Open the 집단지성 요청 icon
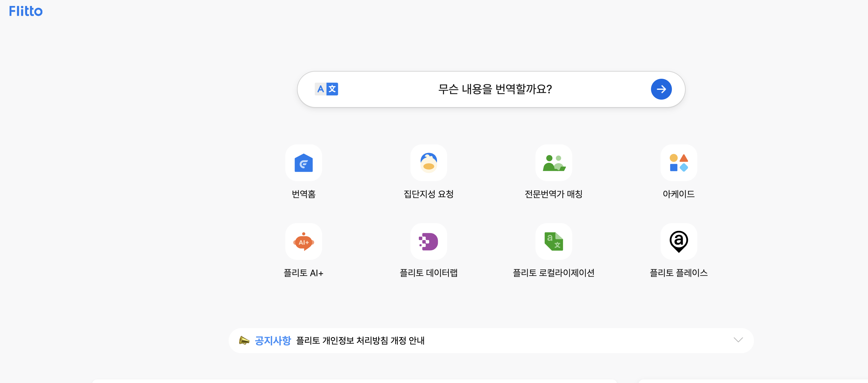This screenshot has width=868, height=383. (428, 163)
